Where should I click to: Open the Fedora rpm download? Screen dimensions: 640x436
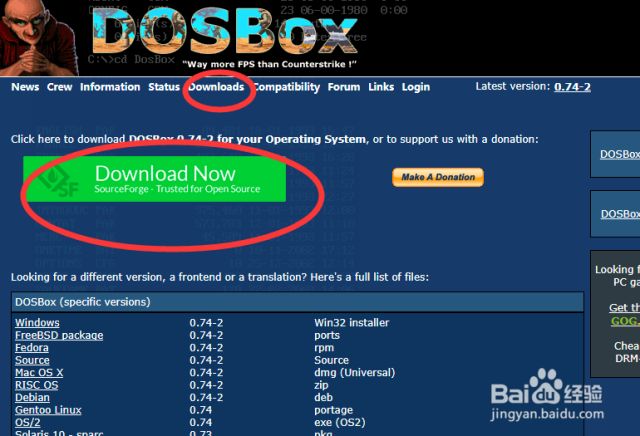31,348
